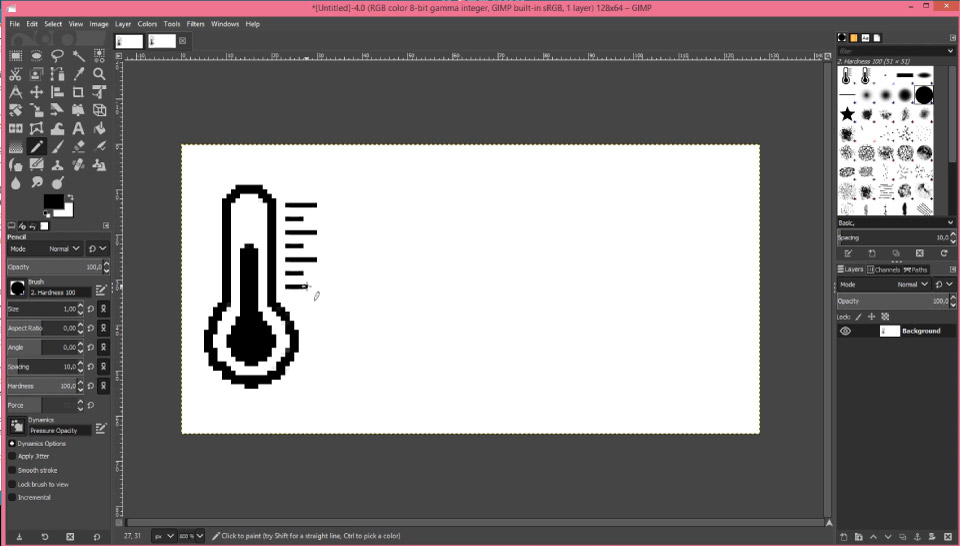Hide the Background layer via eye icon
The image size is (960, 546).
pyautogui.click(x=845, y=331)
